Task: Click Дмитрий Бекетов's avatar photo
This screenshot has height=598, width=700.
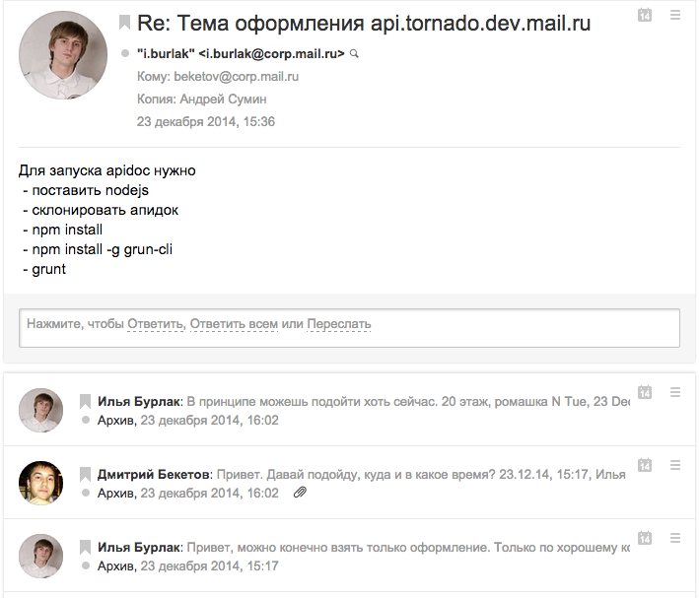Action: pos(41,483)
